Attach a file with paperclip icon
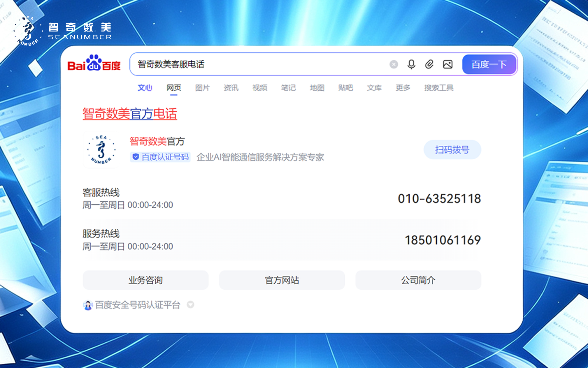 point(429,64)
